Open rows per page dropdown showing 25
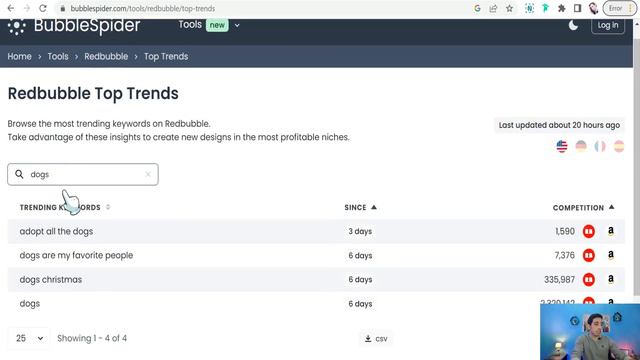 29,338
